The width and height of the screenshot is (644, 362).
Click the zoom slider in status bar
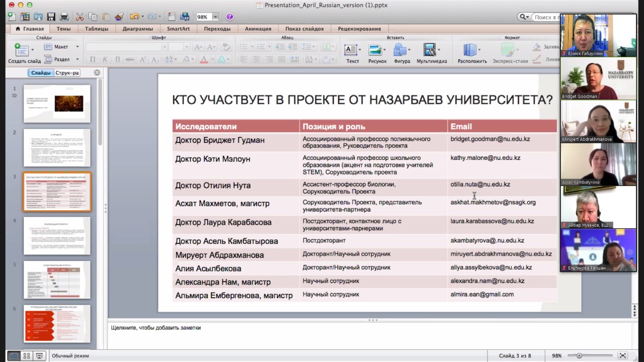pyautogui.click(x=590, y=356)
